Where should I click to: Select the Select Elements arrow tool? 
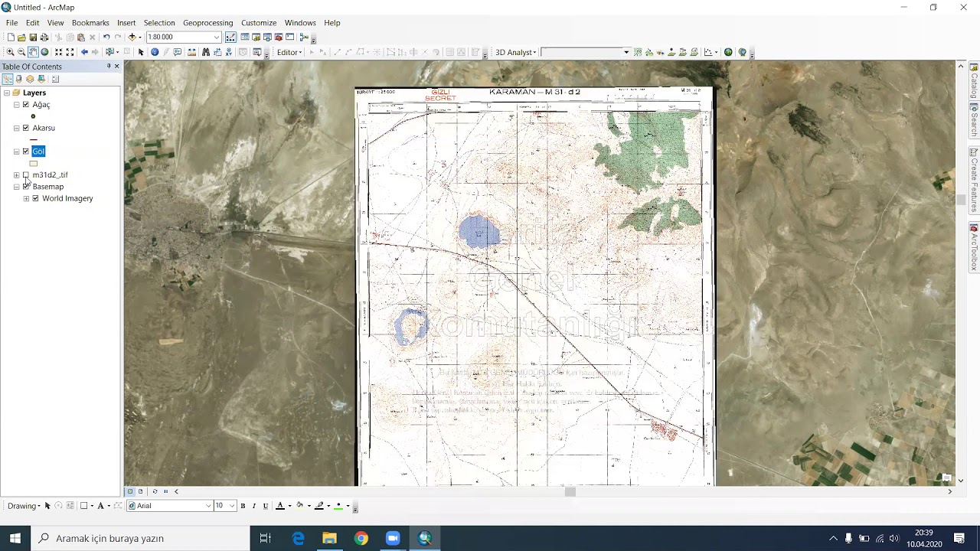141,52
